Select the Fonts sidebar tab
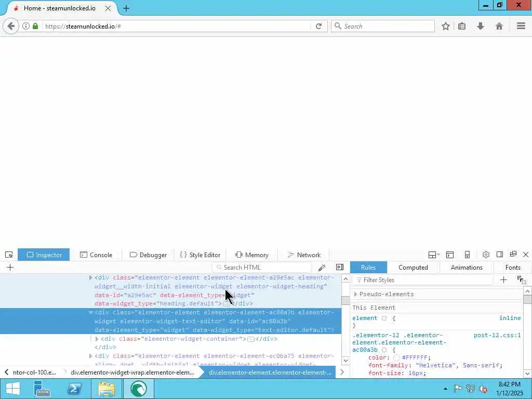532x399 pixels. pyautogui.click(x=513, y=268)
